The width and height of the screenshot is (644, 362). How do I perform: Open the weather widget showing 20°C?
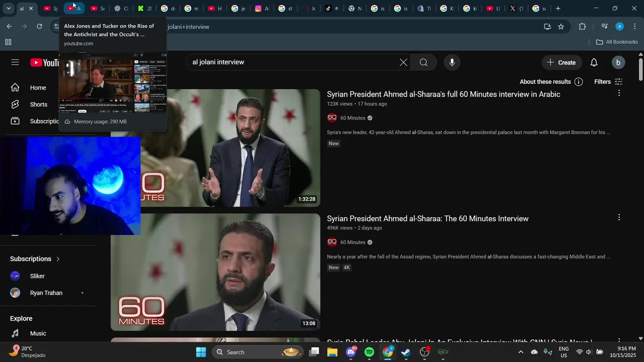(x=28, y=352)
